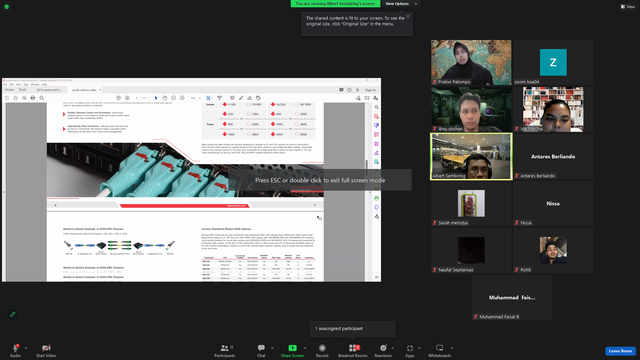This screenshot has height=360, width=640.
Task: Click the 'You are viewing Albert Sembiring's screen' banner
Action: coord(335,4)
